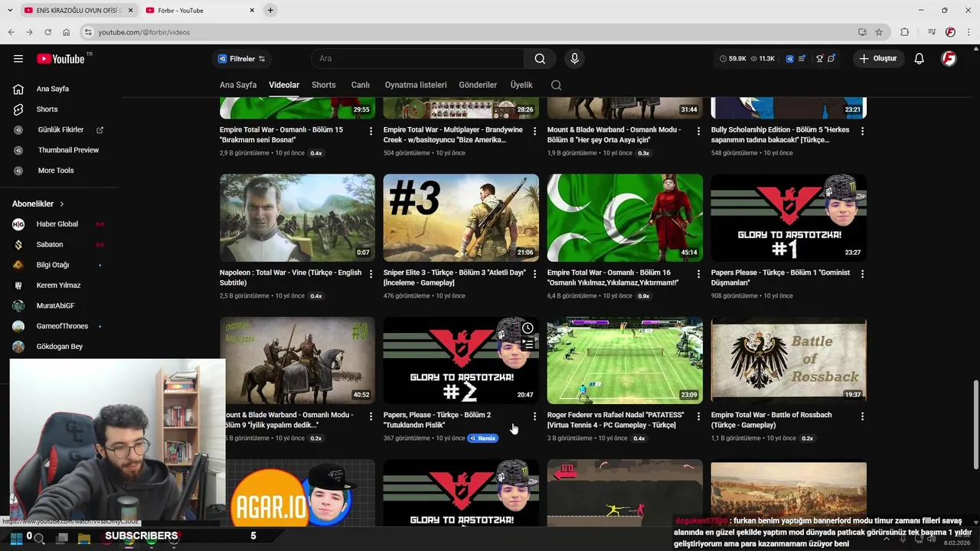Open Kerem Yılmaz subscription

coord(59,285)
